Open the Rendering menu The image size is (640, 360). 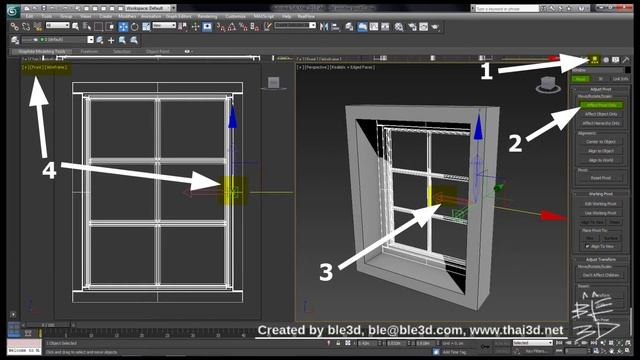[207, 16]
